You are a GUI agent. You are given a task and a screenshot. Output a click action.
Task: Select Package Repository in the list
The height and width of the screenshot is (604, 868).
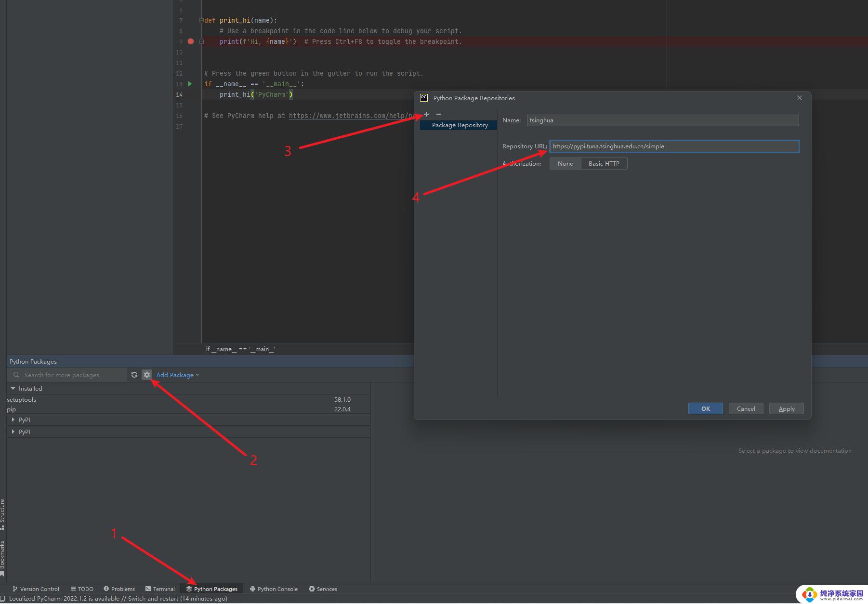coord(459,125)
